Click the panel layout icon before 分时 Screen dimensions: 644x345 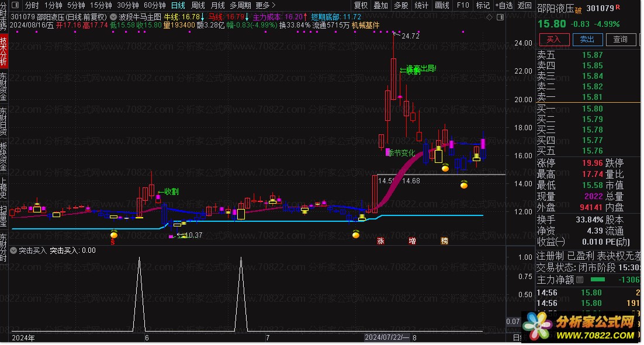tap(15, 5)
